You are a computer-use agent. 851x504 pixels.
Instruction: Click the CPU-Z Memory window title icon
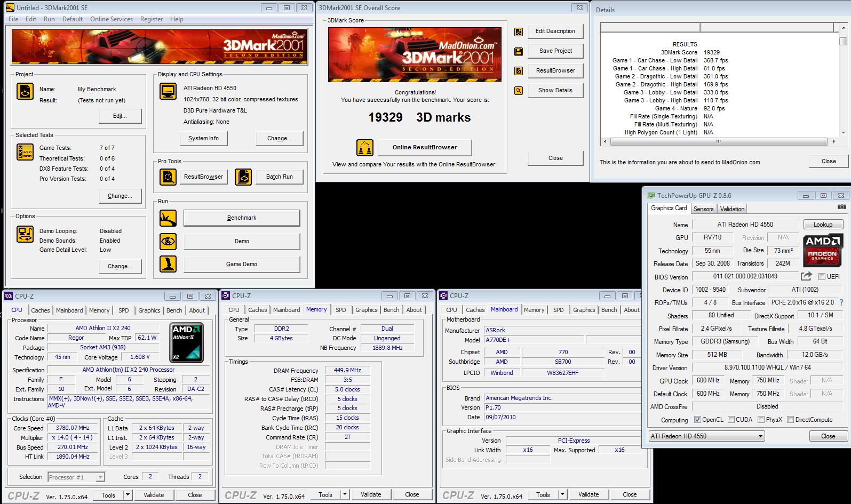click(226, 295)
